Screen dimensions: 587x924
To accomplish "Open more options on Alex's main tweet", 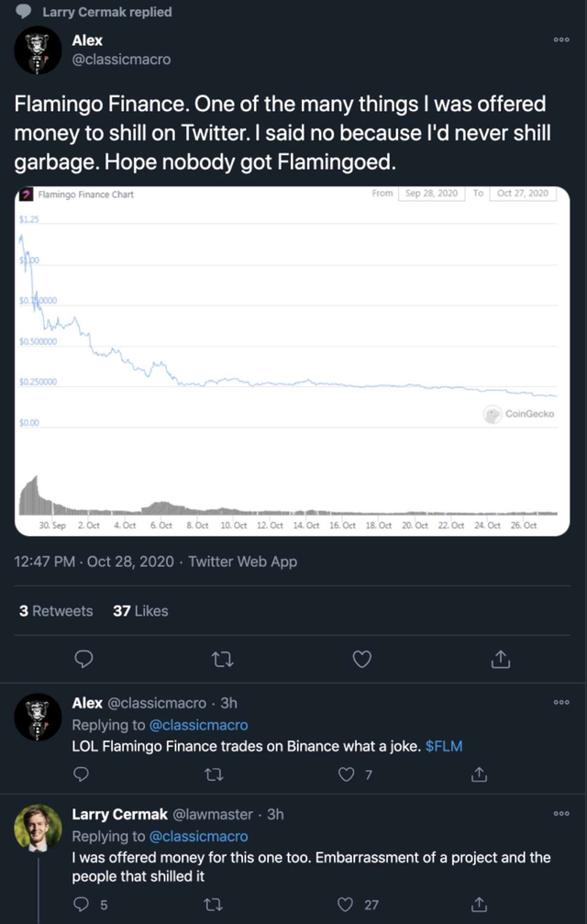I will point(561,39).
